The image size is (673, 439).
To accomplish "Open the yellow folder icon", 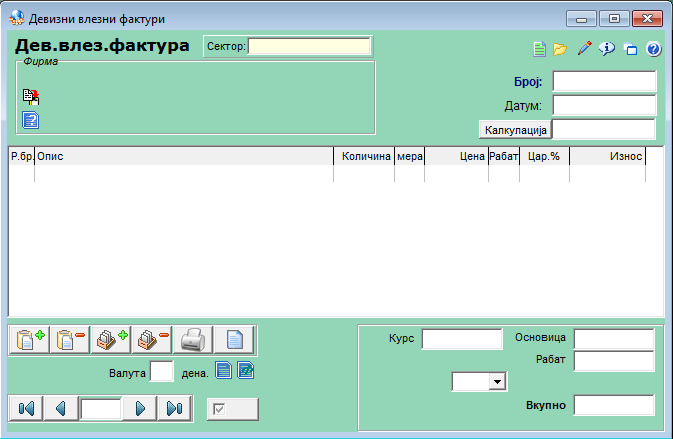I will point(560,49).
